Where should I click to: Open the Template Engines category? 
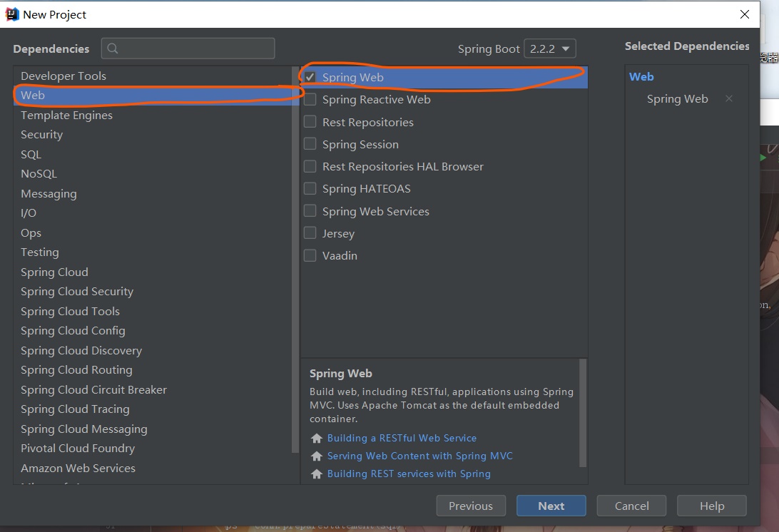click(153, 116)
